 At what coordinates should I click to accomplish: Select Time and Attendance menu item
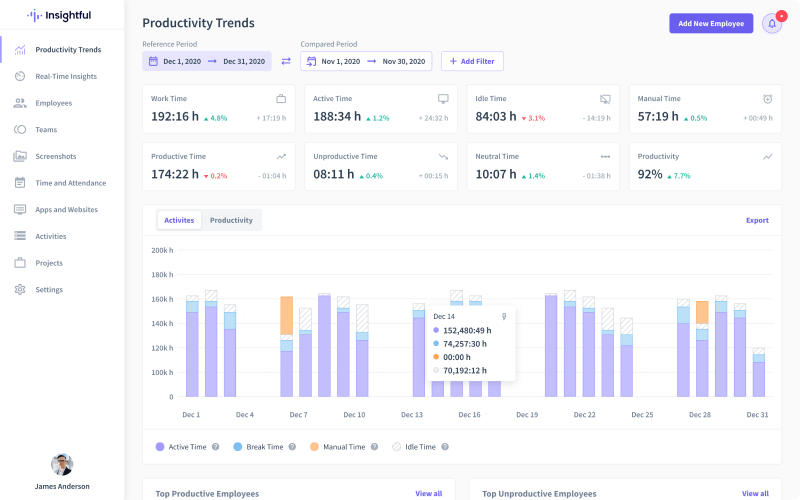(70, 183)
